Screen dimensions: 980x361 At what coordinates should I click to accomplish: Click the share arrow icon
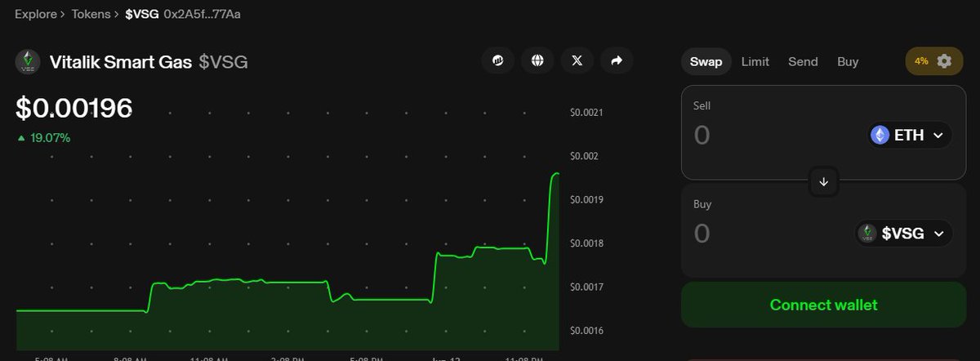tap(617, 60)
